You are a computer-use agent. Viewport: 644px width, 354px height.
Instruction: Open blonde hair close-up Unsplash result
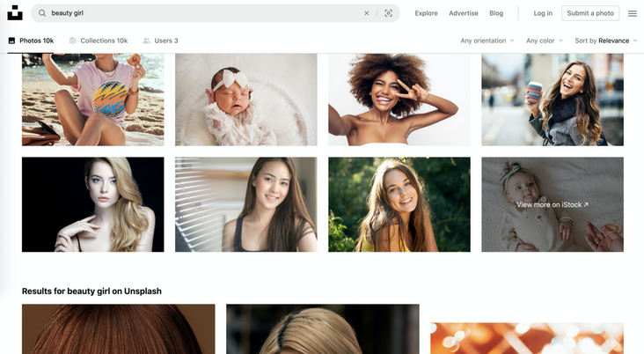pos(323,329)
